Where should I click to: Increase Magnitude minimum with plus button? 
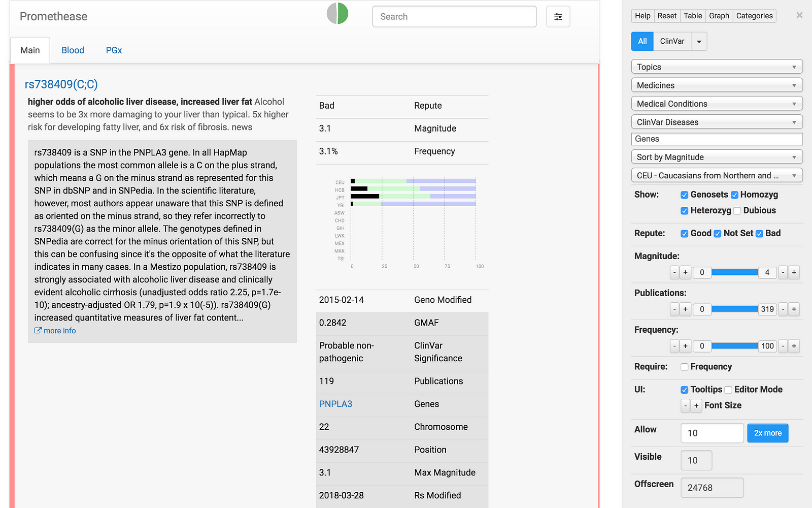(685, 272)
